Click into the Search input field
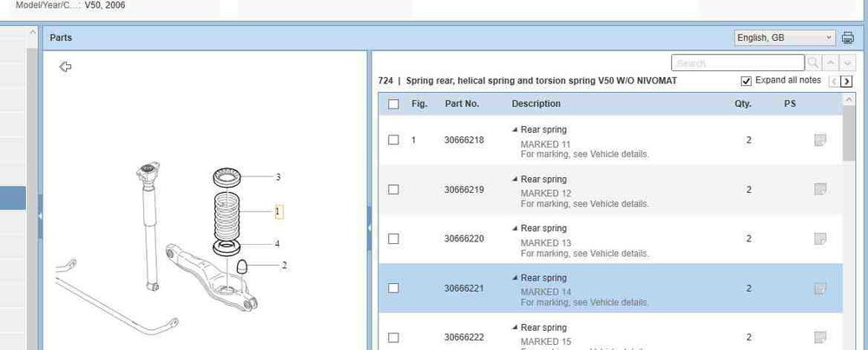Viewport: 868px width, 350px height. coord(738,63)
